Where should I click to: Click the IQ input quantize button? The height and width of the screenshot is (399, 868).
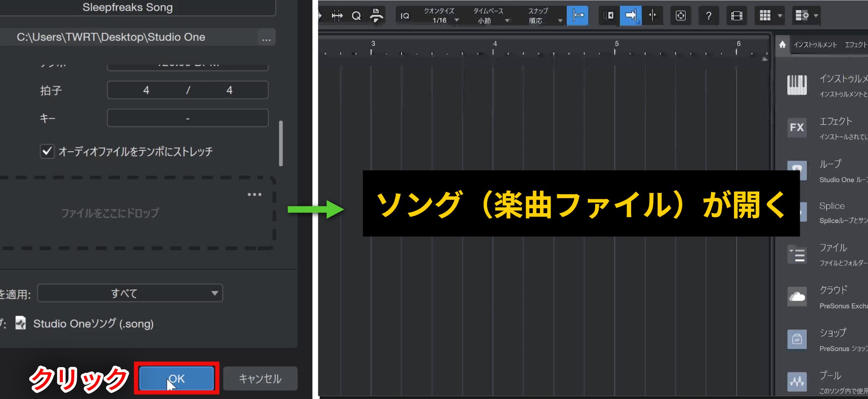(405, 16)
